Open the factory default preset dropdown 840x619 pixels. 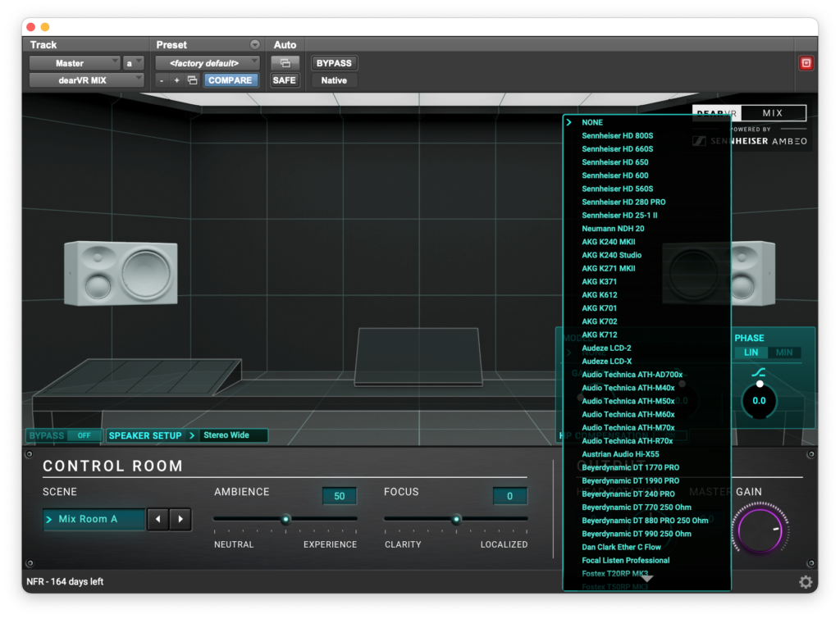coord(208,63)
